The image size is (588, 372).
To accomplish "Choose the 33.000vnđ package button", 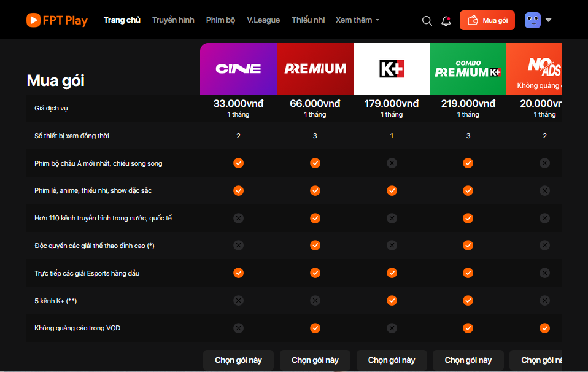I will pos(239,360).
